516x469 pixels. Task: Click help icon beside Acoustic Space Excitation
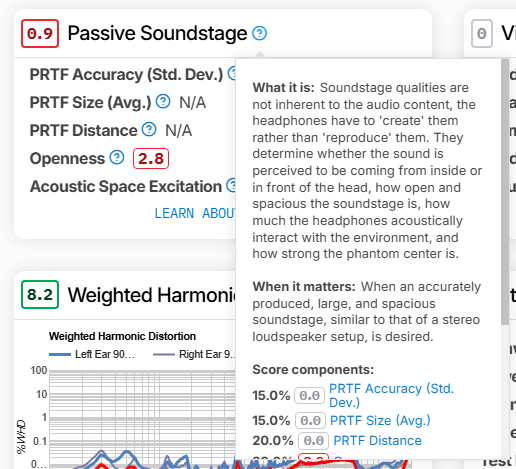(231, 185)
